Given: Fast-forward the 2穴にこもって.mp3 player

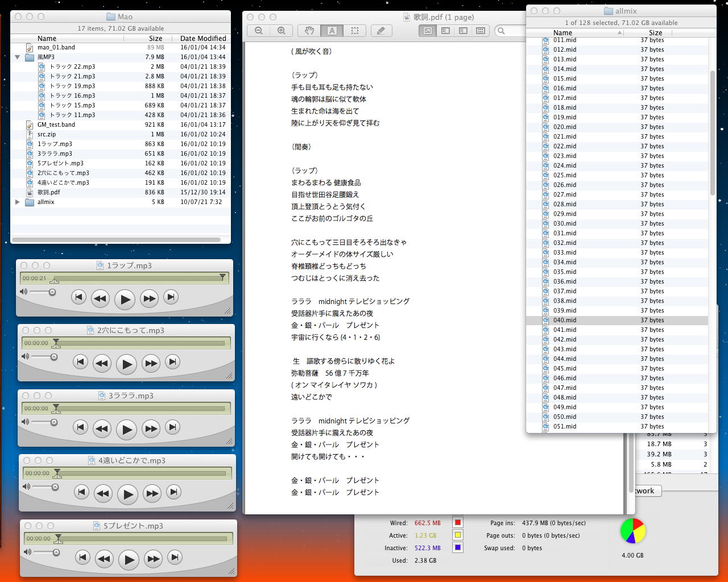Looking at the screenshot, I should pos(151,363).
